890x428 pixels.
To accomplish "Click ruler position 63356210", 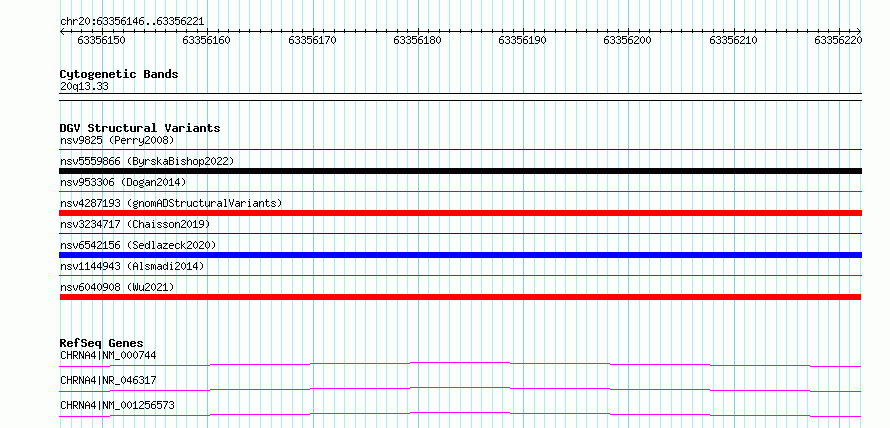I will [733, 40].
